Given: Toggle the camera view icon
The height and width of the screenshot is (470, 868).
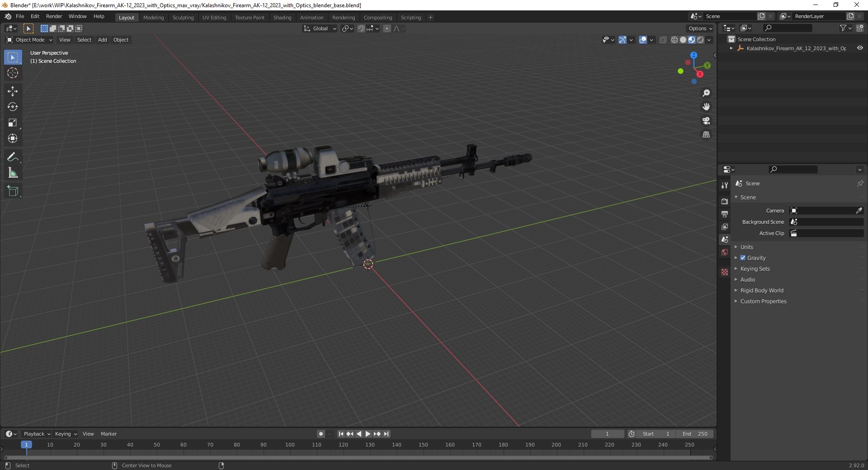Looking at the screenshot, I should click(x=706, y=121).
